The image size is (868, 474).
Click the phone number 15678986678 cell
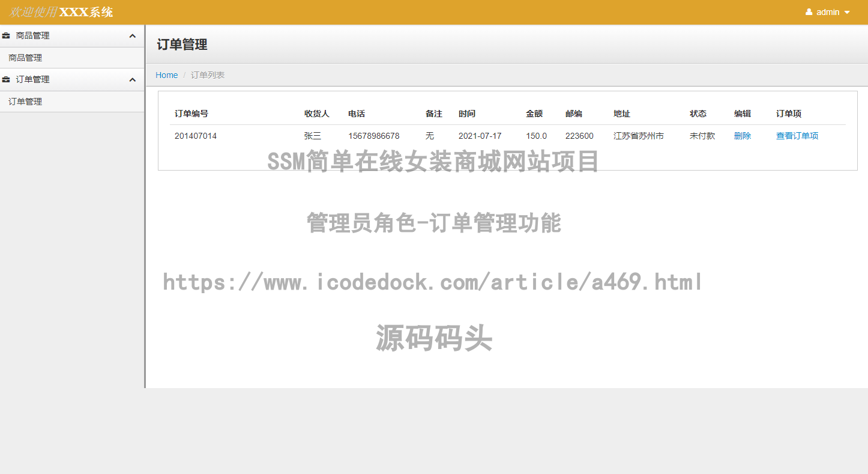(373, 136)
